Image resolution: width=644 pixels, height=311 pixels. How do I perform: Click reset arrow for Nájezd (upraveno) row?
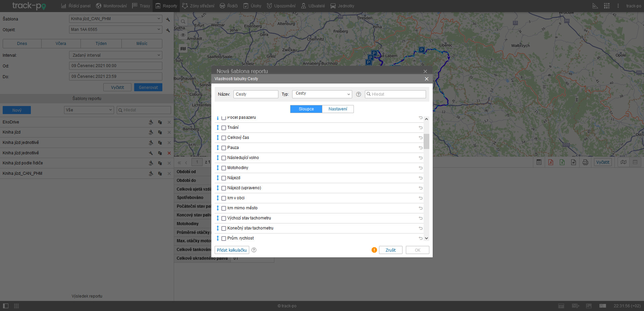point(421,188)
